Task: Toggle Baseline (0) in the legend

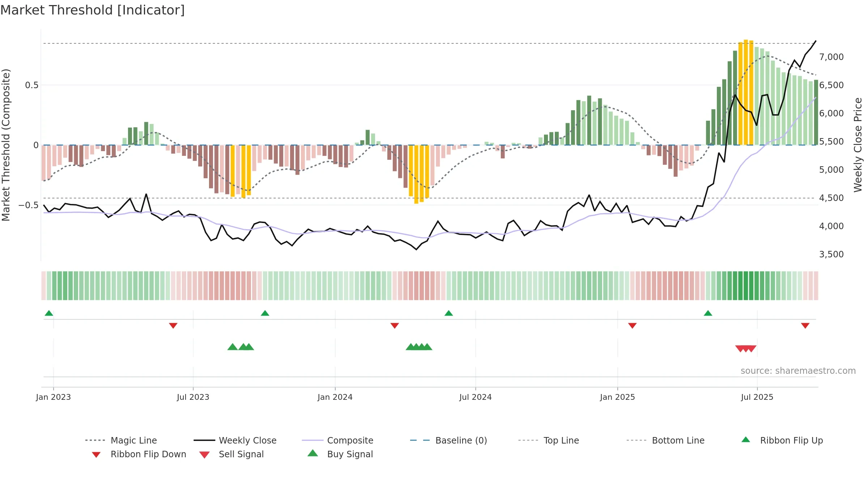Action: [x=448, y=440]
